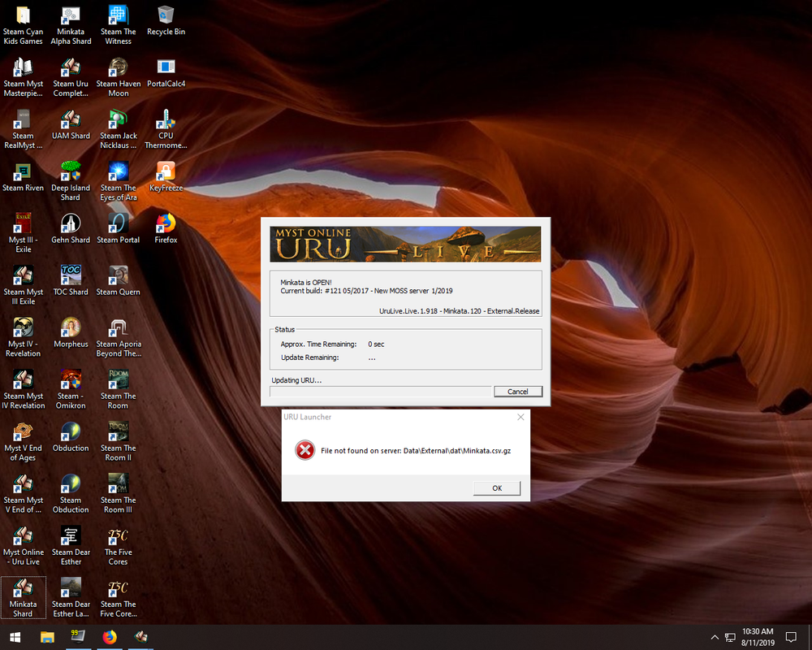
Task: Open the Action Center notifications
Action: pyautogui.click(x=791, y=637)
